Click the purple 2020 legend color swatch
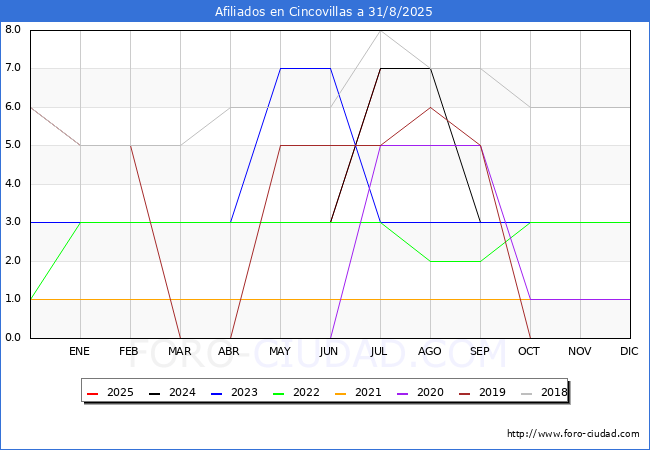 (402, 393)
